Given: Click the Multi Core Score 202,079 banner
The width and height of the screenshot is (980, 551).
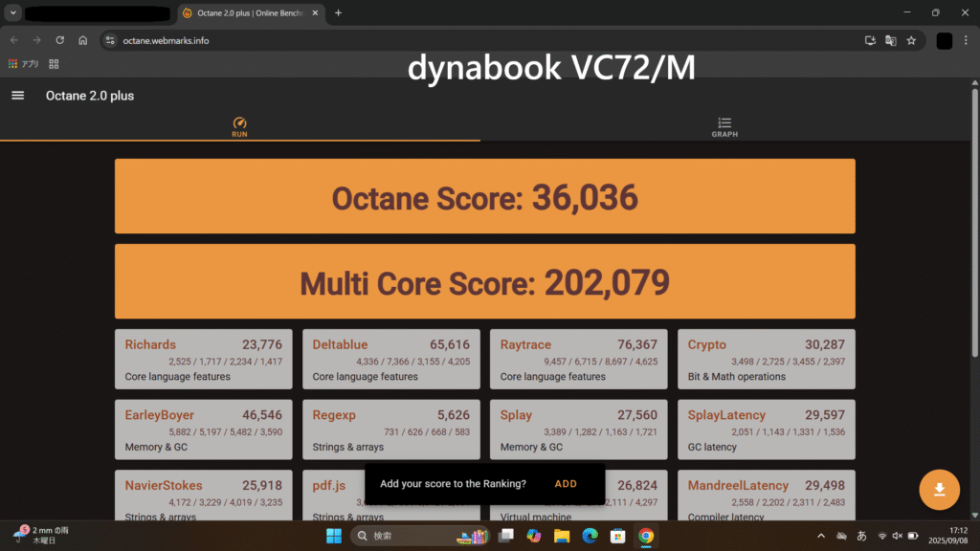Looking at the screenshot, I should [x=485, y=281].
